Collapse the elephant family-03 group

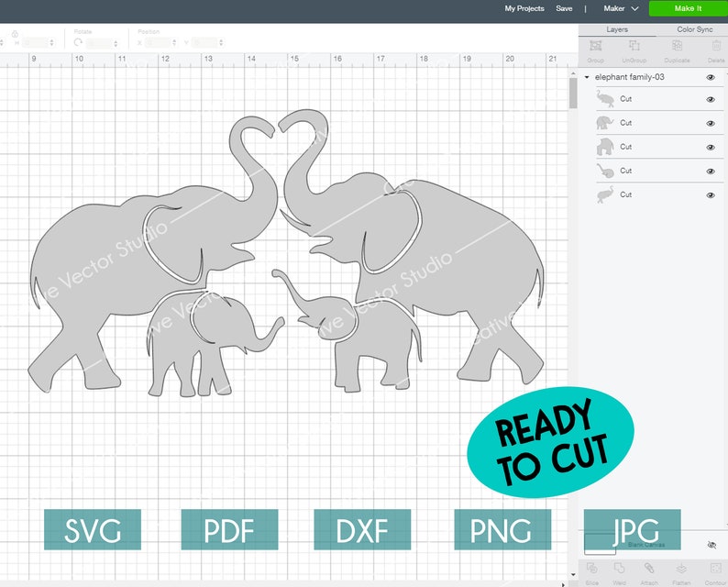pyautogui.click(x=587, y=77)
